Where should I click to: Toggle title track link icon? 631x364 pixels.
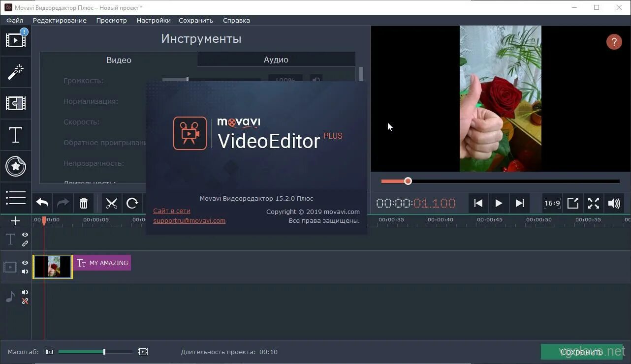(x=25, y=243)
